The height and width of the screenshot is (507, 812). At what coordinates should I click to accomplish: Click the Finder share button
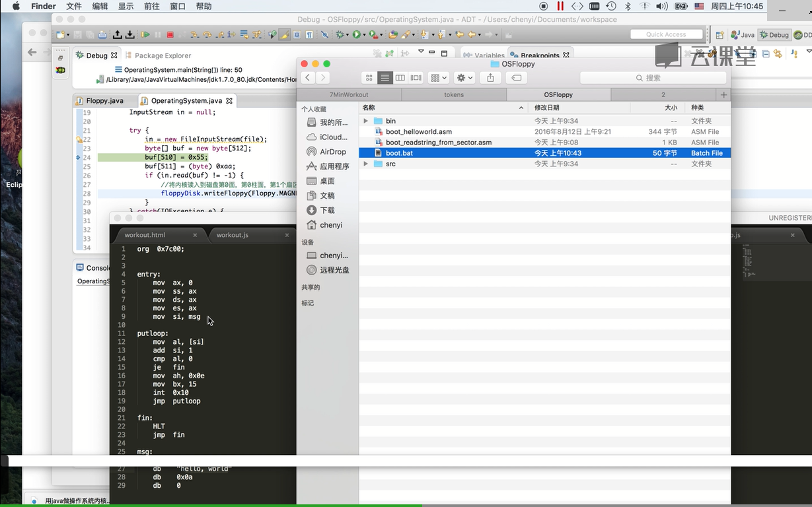(490, 78)
